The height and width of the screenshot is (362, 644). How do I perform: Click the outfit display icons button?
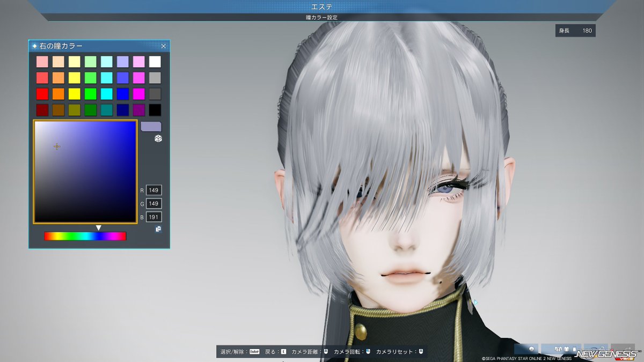[560, 348]
